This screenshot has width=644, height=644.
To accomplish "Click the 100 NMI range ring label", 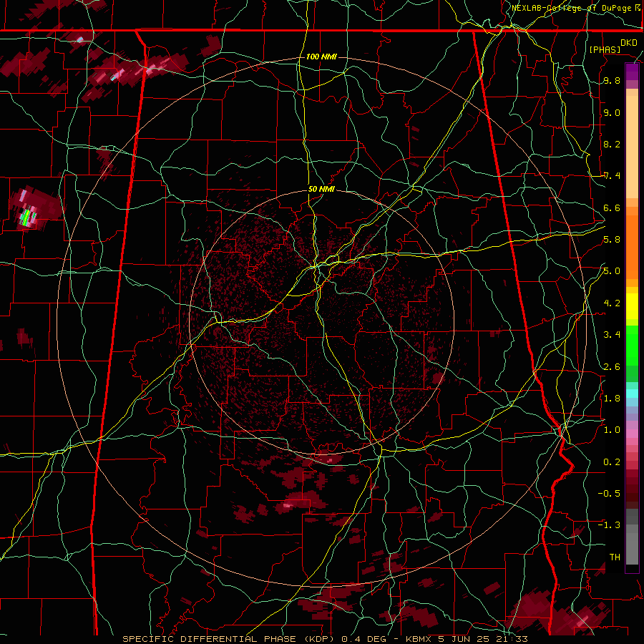I will (321, 57).
